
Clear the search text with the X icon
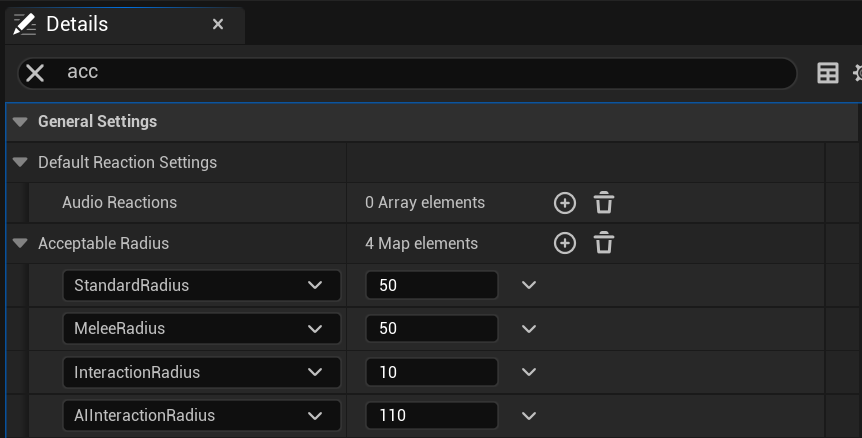(35, 72)
